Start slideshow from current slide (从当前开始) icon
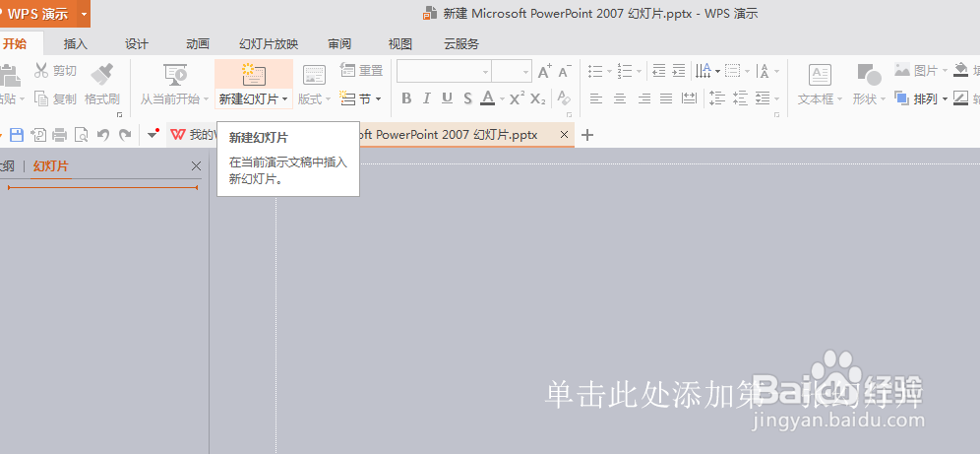 coord(175,75)
